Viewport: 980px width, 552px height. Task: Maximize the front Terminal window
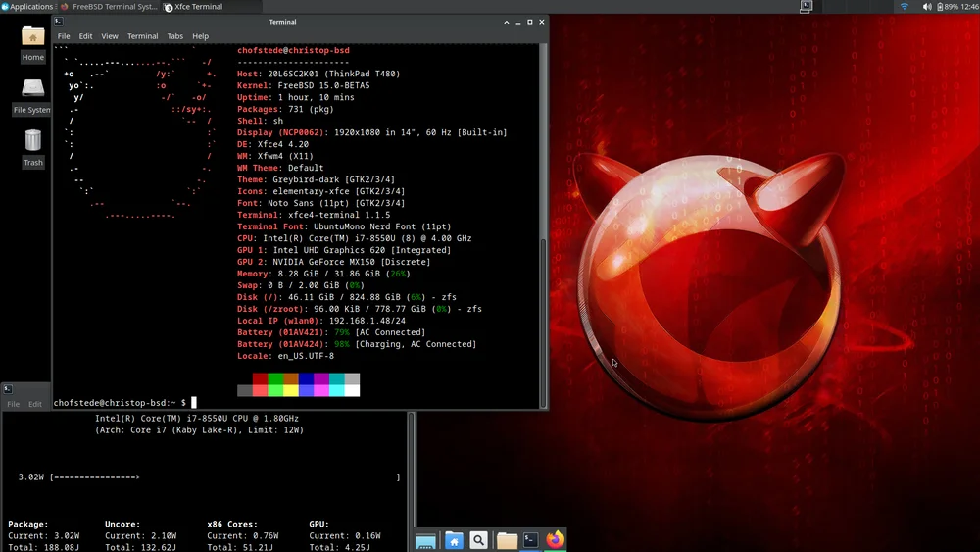click(530, 22)
